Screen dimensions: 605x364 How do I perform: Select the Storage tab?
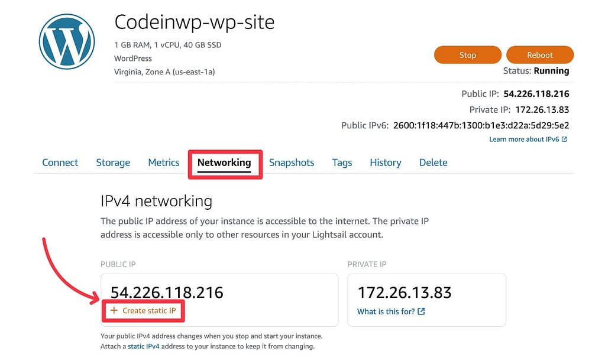coord(112,162)
